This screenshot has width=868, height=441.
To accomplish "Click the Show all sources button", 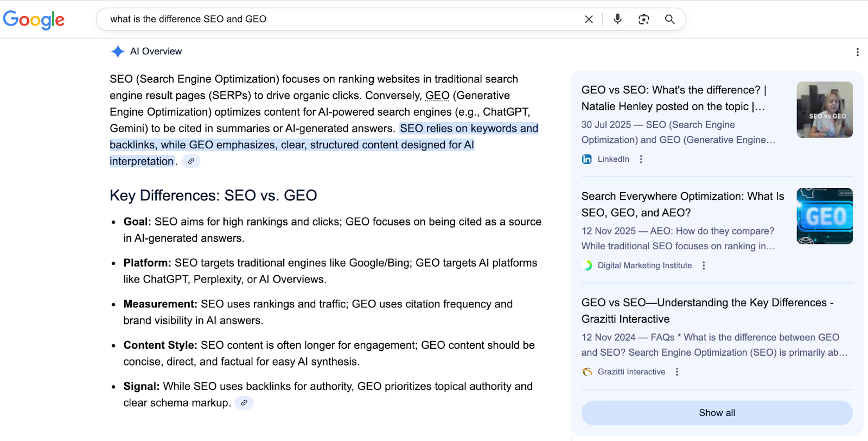I will coord(717,413).
